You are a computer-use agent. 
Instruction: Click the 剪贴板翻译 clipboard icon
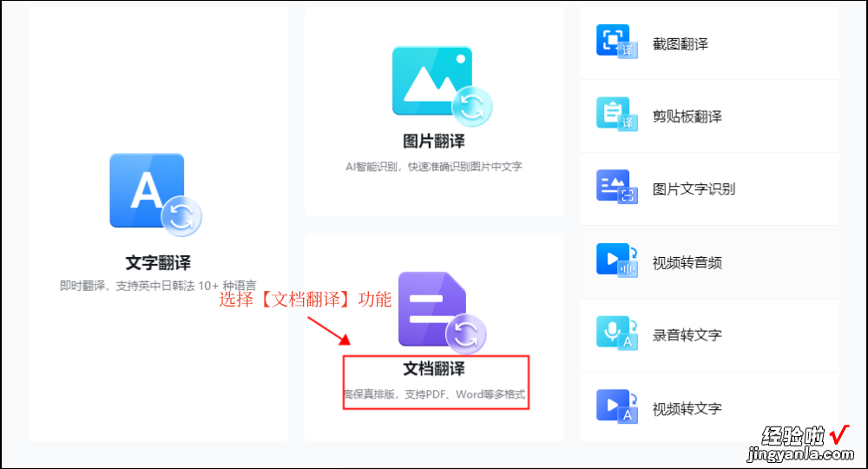[616, 114]
